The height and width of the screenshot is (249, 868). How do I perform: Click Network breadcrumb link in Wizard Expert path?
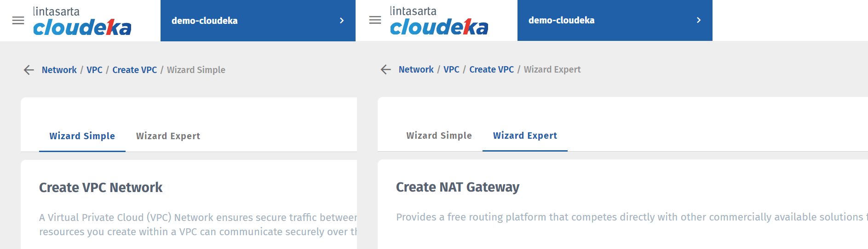(x=416, y=69)
